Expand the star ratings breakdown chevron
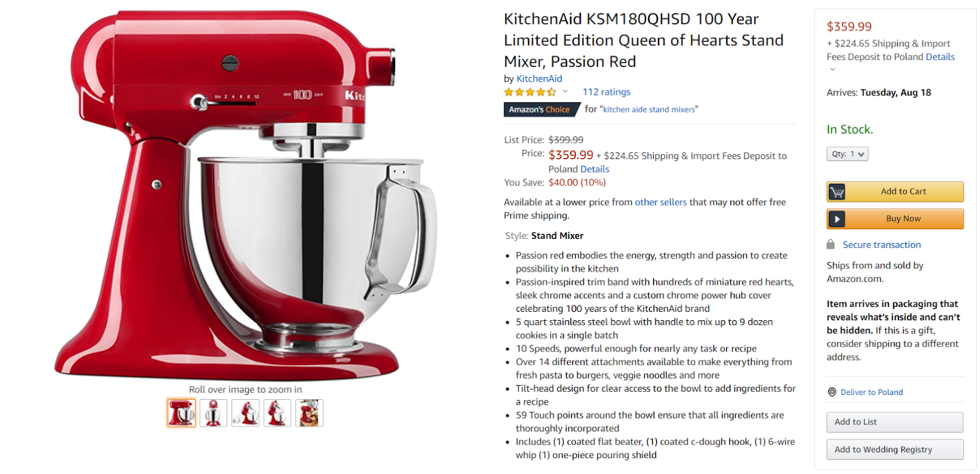The height and width of the screenshot is (474, 980). coord(565,92)
